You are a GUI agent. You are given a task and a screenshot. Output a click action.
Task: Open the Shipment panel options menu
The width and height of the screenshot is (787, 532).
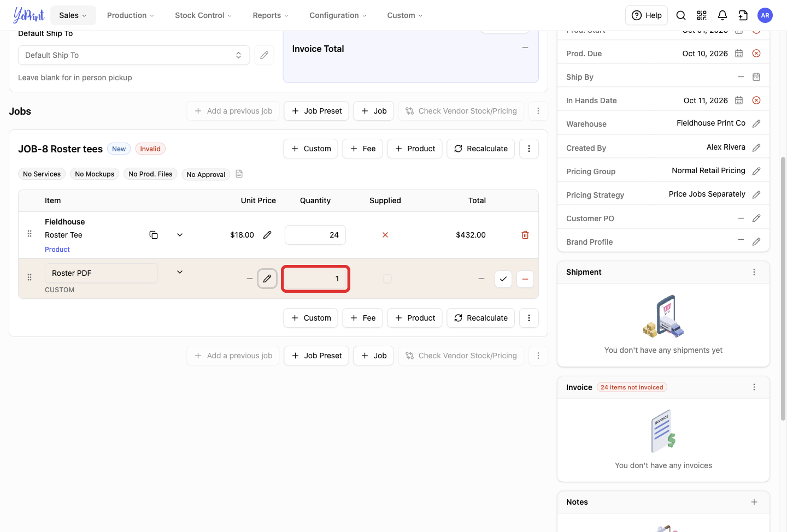(x=754, y=272)
